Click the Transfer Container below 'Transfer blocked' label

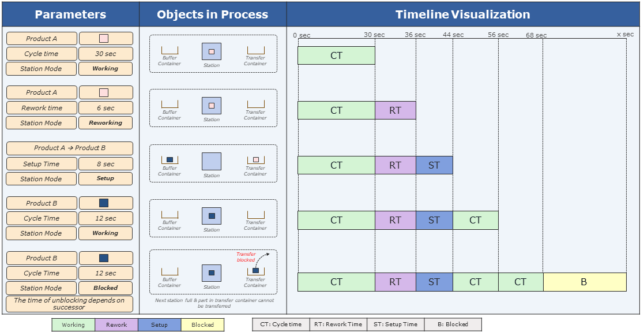[255, 271]
